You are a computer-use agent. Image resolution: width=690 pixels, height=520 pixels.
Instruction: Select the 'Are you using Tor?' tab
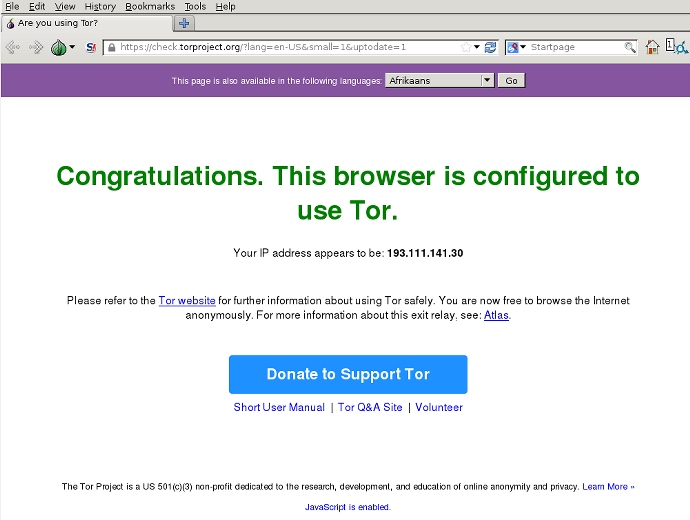(87, 23)
